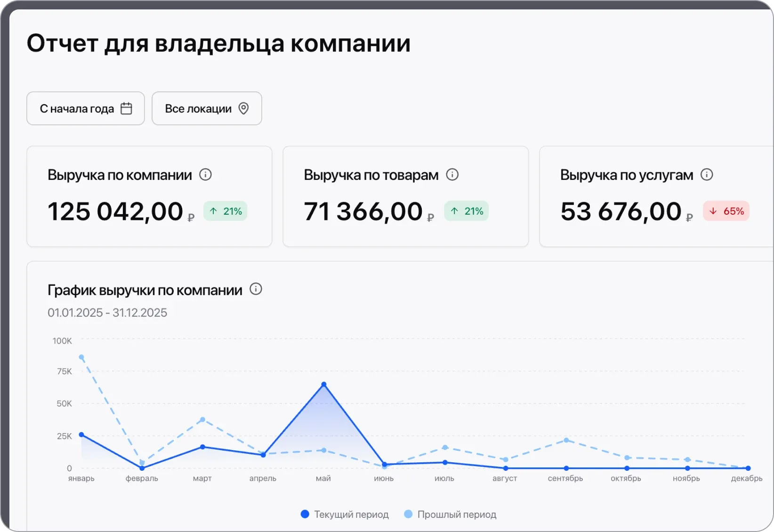
Task: Select the company revenue value 125 042,00
Action: [x=115, y=211]
